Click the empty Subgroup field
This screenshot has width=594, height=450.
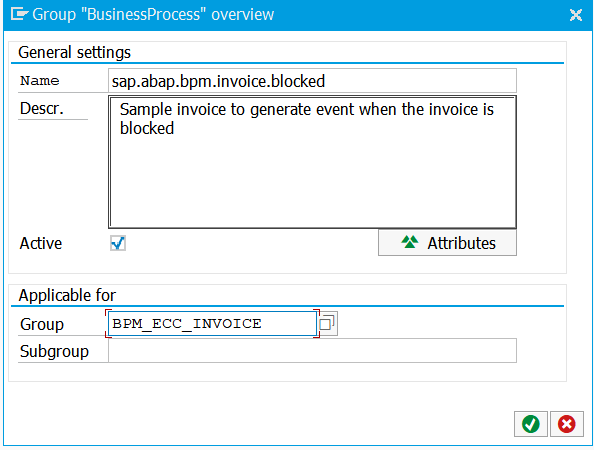click(312, 351)
